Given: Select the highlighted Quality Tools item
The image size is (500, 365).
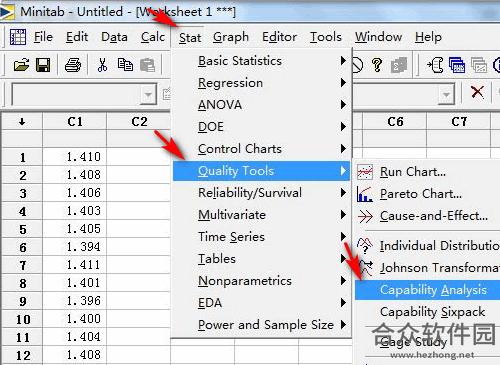Looking at the screenshot, I should pos(262,171).
